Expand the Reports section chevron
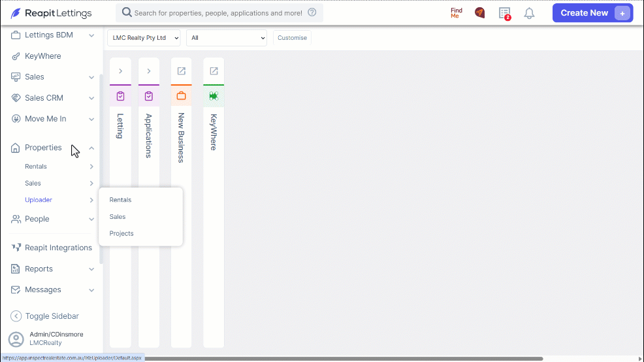Viewport: 644px width, 362px height. tap(91, 269)
